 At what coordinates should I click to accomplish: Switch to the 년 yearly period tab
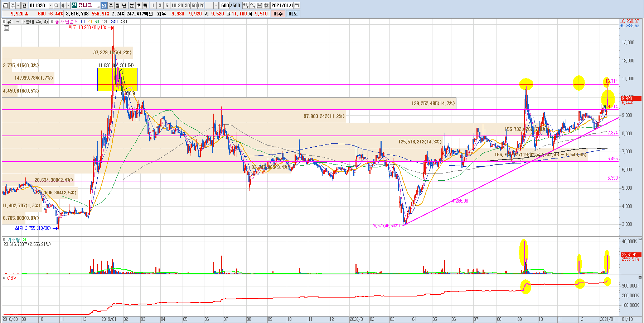(124, 5)
